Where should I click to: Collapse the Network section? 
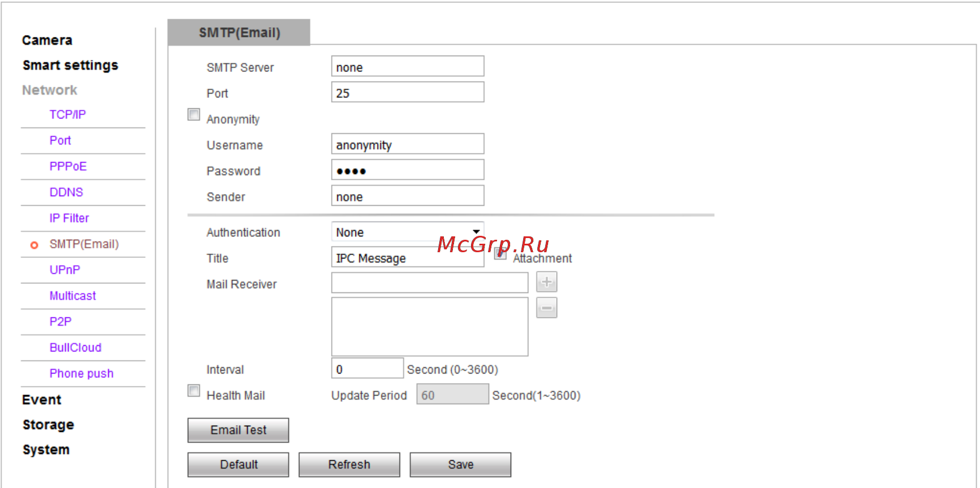click(49, 90)
